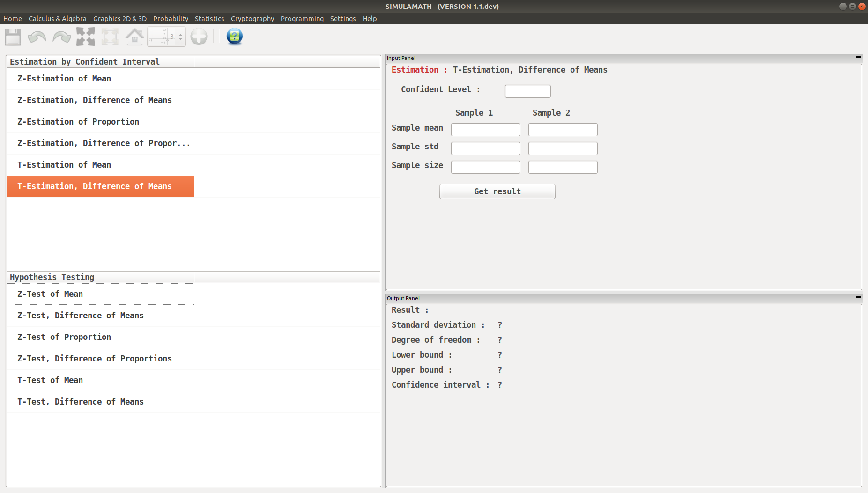This screenshot has height=493, width=868.
Task: Click the undo arrow toolbar icon
Action: tap(37, 37)
